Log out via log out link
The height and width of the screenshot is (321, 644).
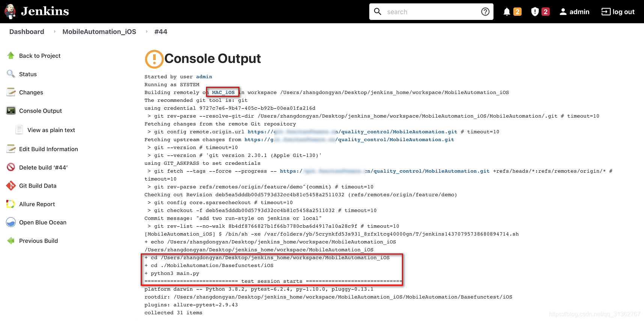623,12
